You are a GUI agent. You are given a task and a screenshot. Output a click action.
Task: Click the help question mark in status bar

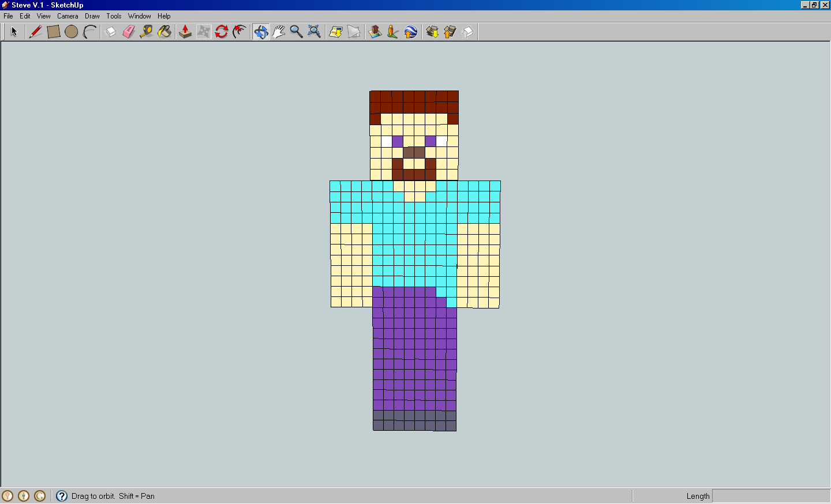pos(61,496)
